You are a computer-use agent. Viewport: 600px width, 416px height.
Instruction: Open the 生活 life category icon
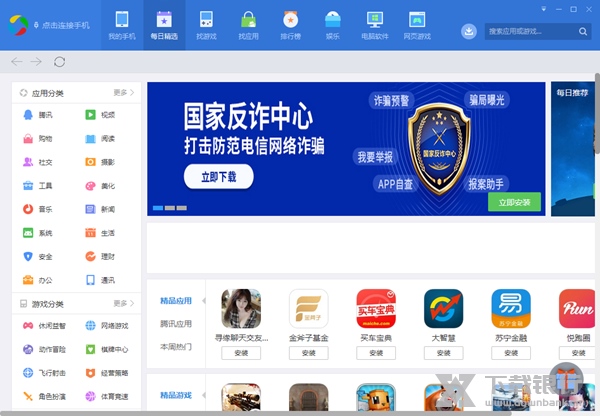(x=90, y=233)
